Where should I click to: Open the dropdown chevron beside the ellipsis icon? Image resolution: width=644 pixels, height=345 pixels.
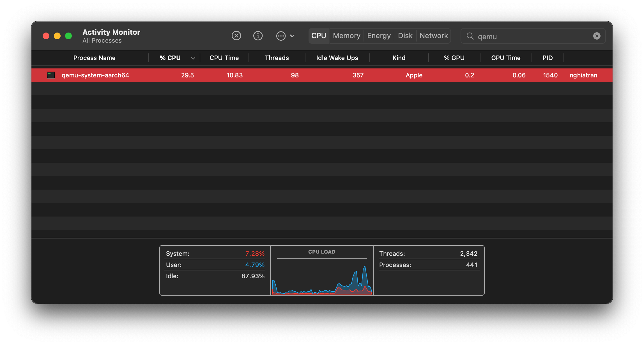tap(292, 36)
